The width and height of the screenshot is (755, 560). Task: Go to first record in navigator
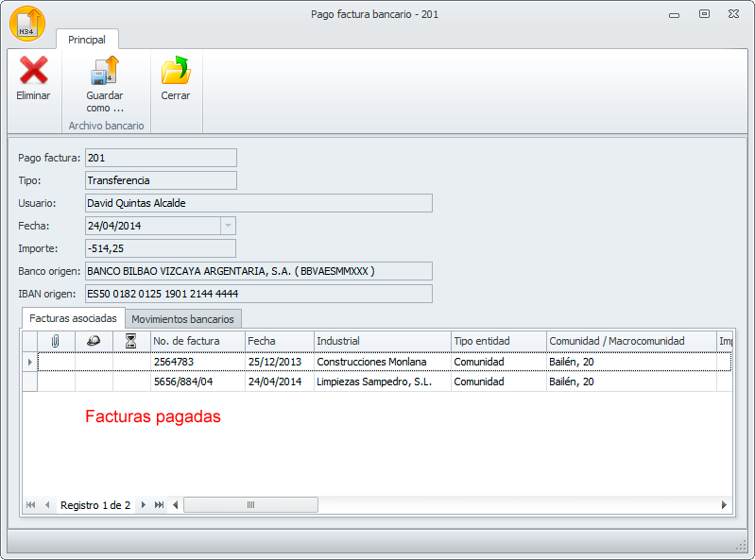(31, 504)
